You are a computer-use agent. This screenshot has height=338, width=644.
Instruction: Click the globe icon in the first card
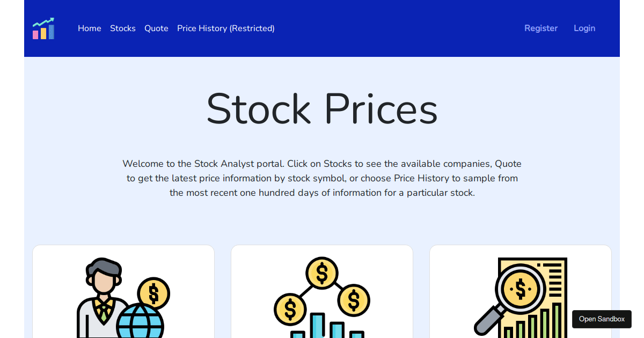pos(141,322)
